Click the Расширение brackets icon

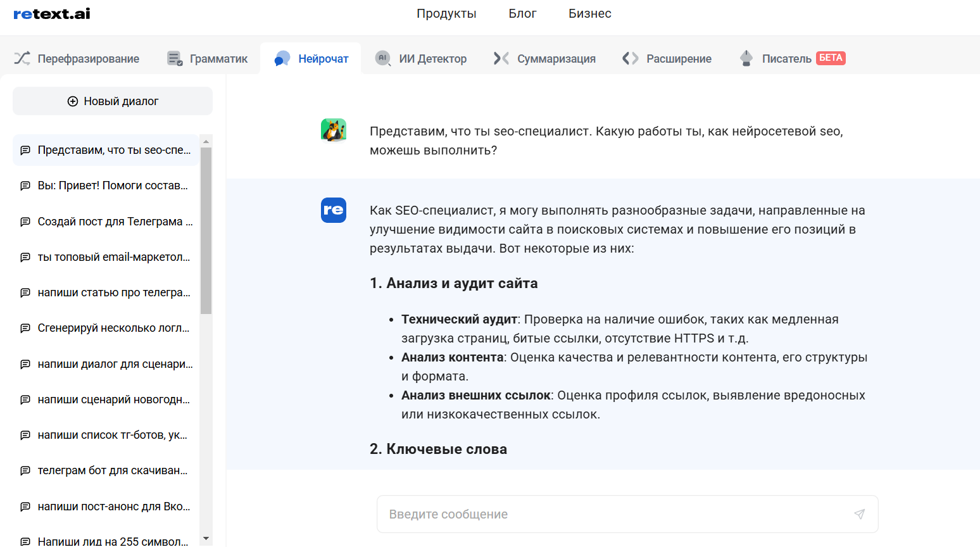point(631,58)
